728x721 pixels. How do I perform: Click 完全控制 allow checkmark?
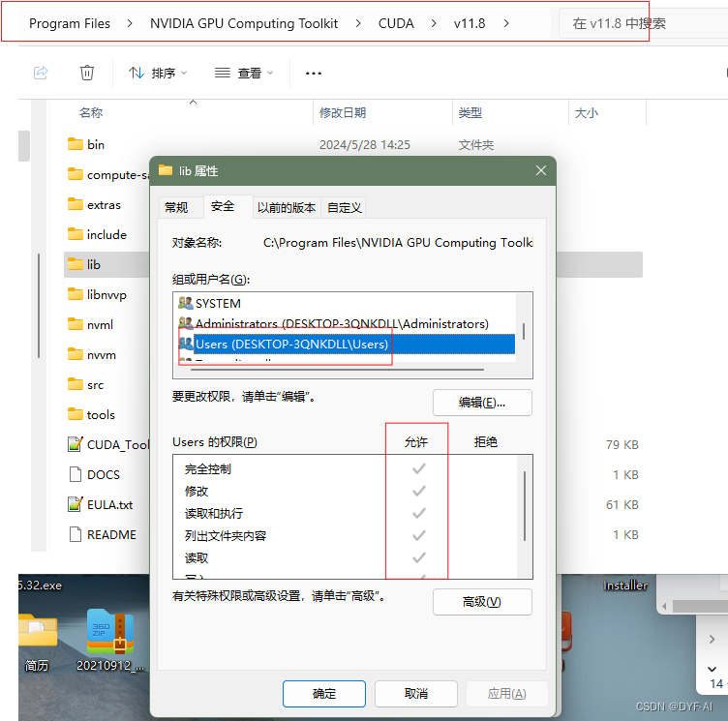tap(419, 469)
